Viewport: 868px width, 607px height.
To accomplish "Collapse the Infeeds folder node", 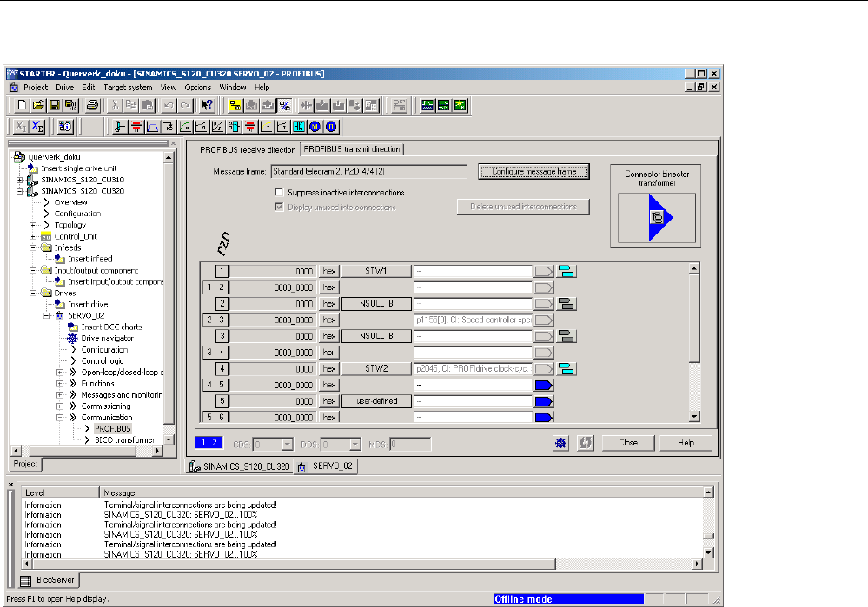I will [x=33, y=247].
